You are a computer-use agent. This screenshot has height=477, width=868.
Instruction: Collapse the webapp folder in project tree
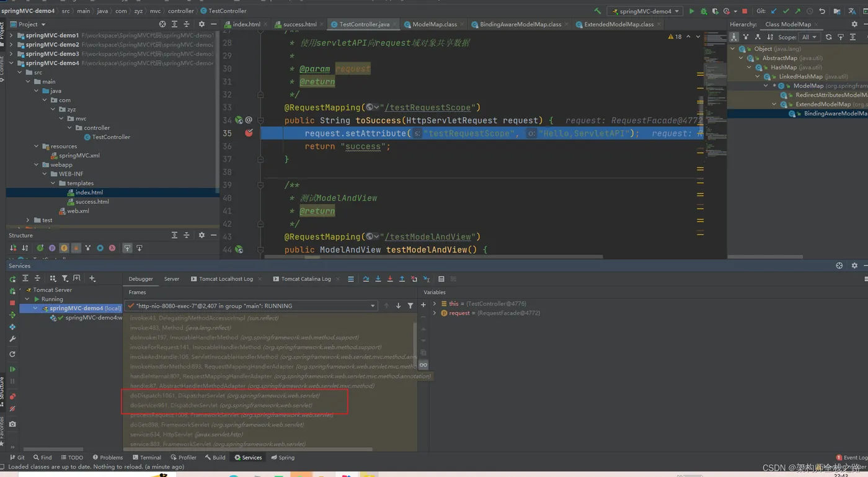(37, 164)
